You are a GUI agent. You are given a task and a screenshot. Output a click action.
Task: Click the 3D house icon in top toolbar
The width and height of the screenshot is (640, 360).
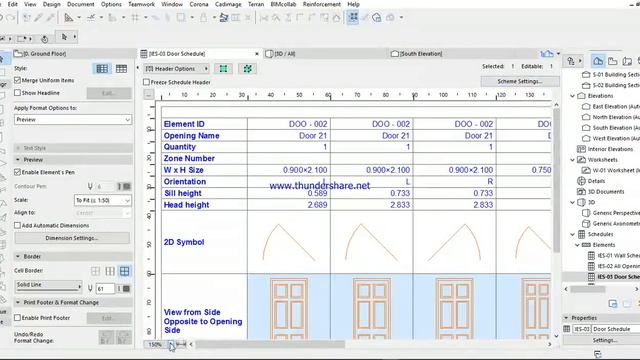coord(376,18)
